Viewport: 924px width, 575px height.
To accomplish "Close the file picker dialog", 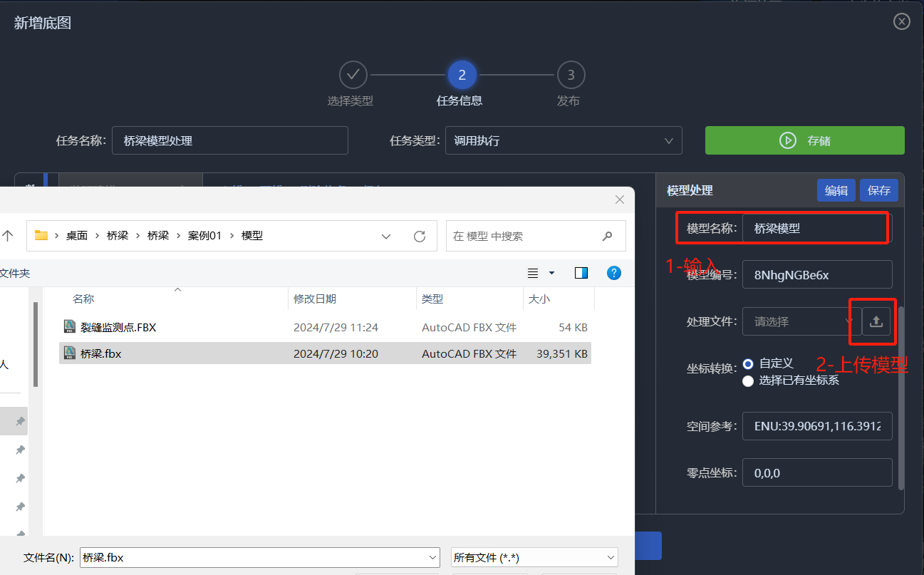I will point(620,200).
